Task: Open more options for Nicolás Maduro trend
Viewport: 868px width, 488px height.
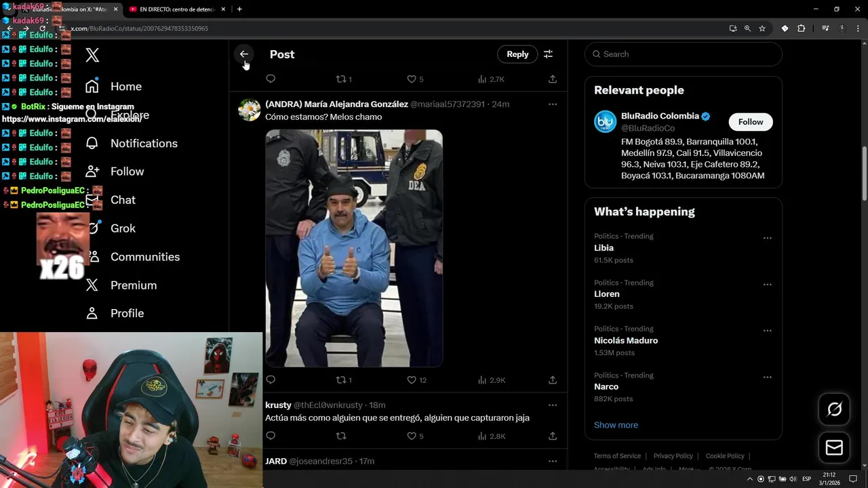Action: (767, 330)
